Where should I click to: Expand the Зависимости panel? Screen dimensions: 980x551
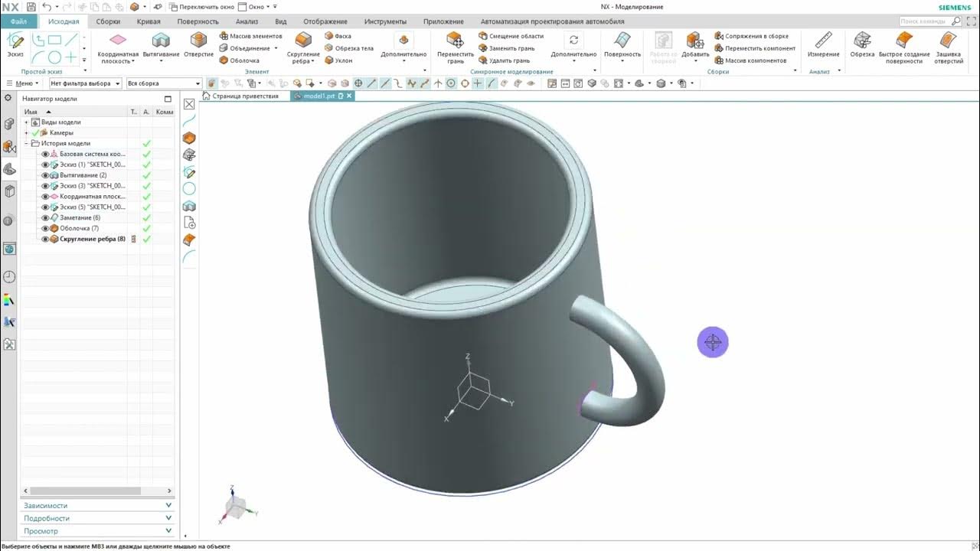97,505
